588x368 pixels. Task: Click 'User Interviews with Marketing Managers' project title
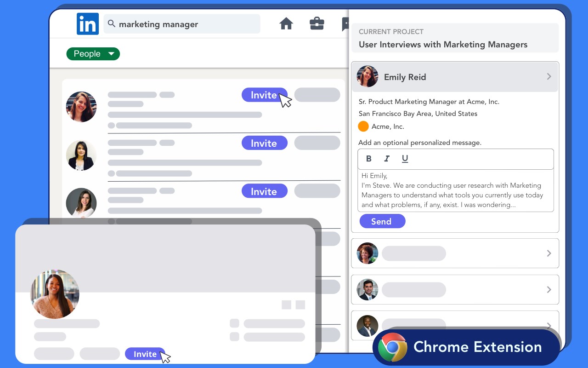tap(443, 45)
